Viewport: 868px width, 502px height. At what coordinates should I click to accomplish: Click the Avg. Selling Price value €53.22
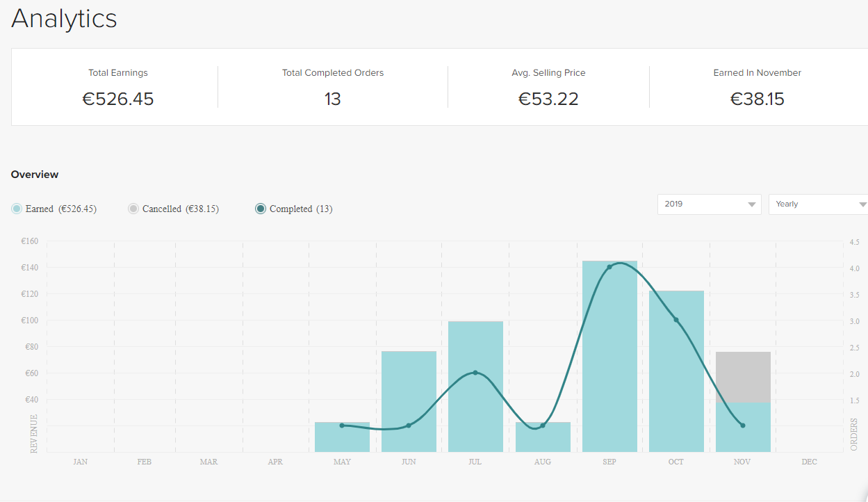[548, 99]
